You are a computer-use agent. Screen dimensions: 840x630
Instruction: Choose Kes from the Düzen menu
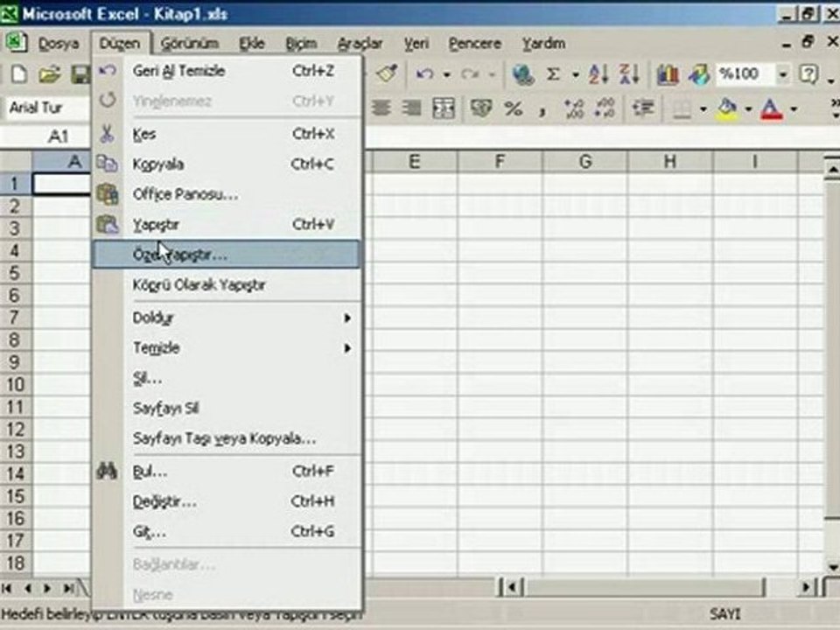(226, 133)
